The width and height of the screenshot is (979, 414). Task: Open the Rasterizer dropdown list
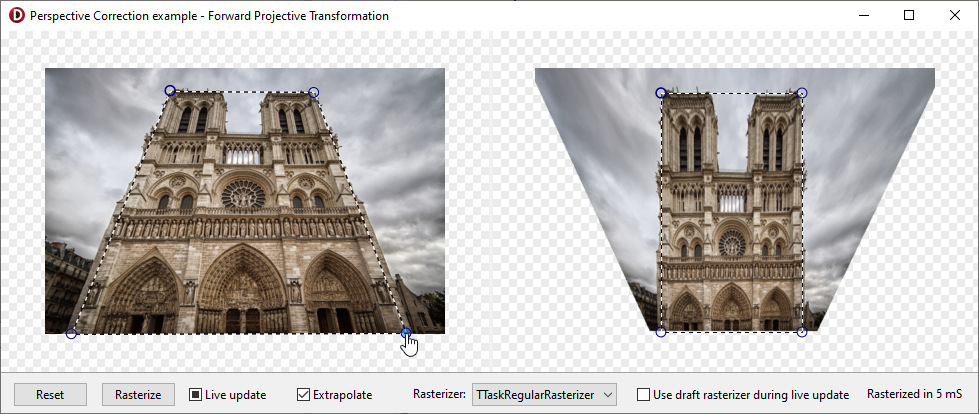pyautogui.click(x=544, y=395)
